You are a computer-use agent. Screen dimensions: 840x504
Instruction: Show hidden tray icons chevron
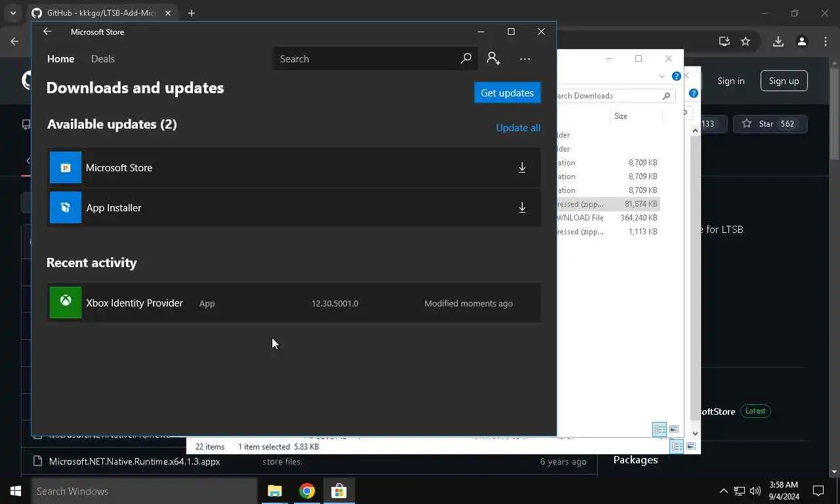(x=724, y=491)
